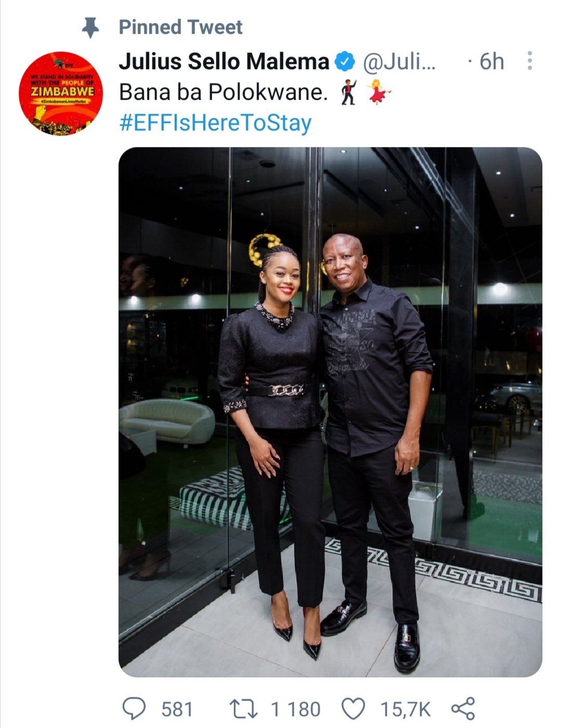Image resolution: width=561 pixels, height=728 pixels.
Task: Tap the retweet arrows icon
Action: (x=244, y=709)
